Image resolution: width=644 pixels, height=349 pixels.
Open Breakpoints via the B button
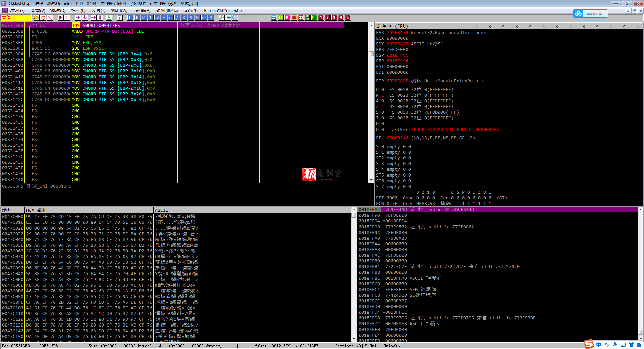pyautogui.click(x=191, y=18)
